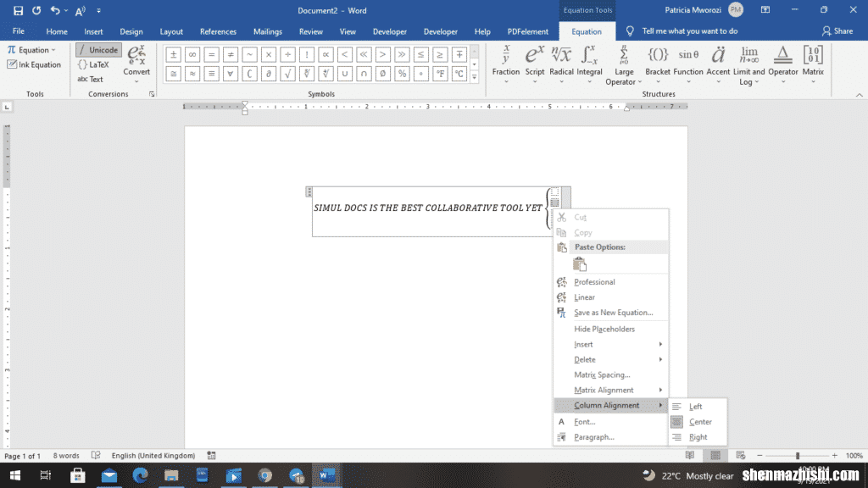This screenshot has width=868, height=488.
Task: Open the Fraction structures dropdown
Action: [506, 64]
